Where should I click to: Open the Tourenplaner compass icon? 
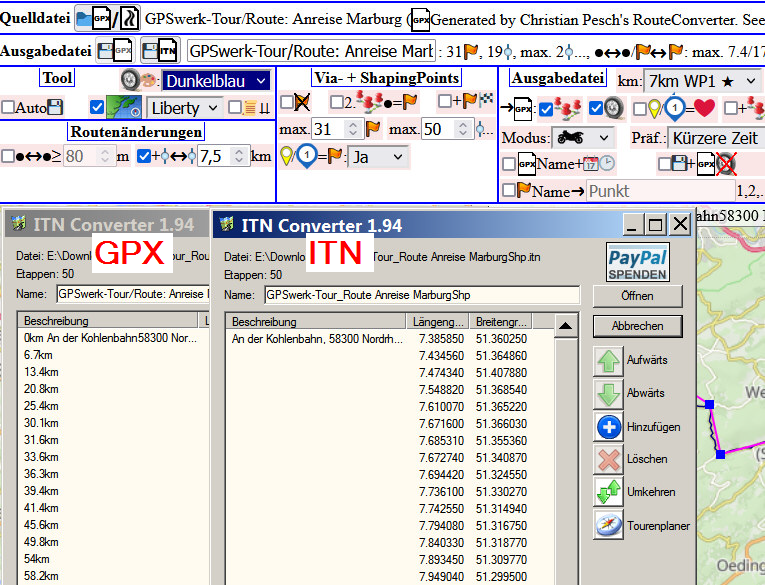[x=608, y=525]
